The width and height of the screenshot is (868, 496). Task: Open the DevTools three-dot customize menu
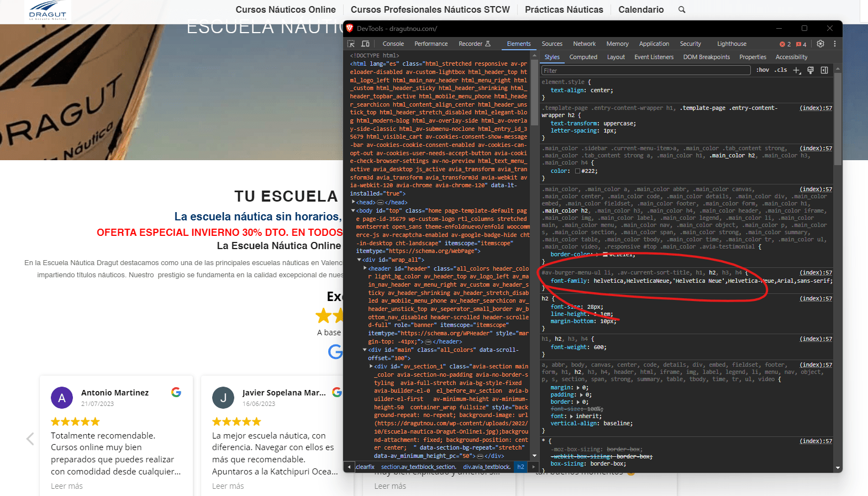[x=835, y=44]
